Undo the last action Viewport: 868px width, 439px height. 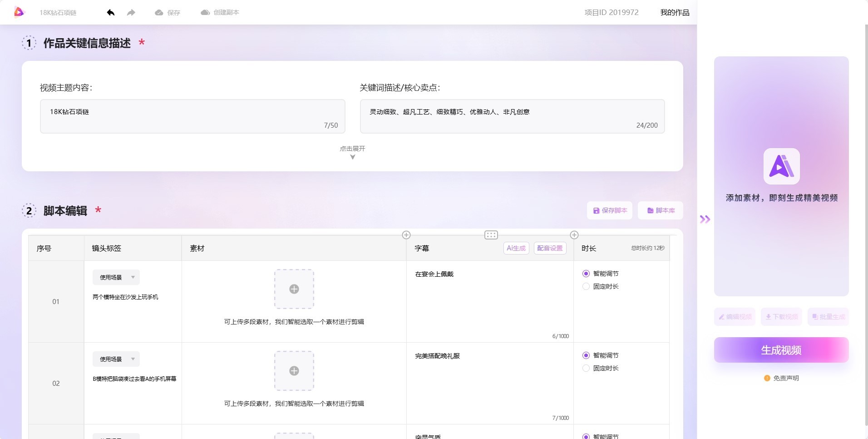click(111, 13)
